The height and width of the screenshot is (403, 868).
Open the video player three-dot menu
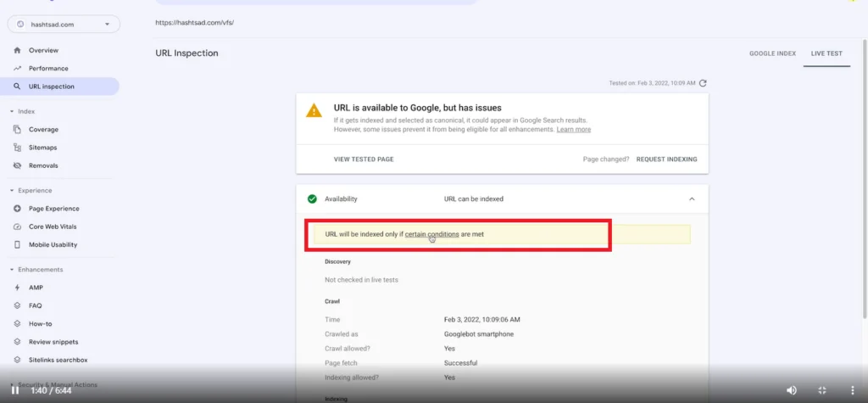click(853, 390)
